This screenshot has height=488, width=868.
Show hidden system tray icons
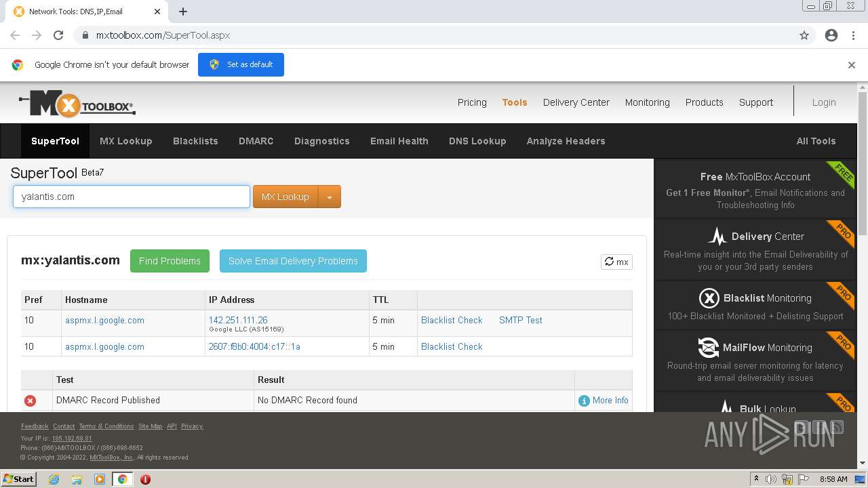(x=755, y=479)
